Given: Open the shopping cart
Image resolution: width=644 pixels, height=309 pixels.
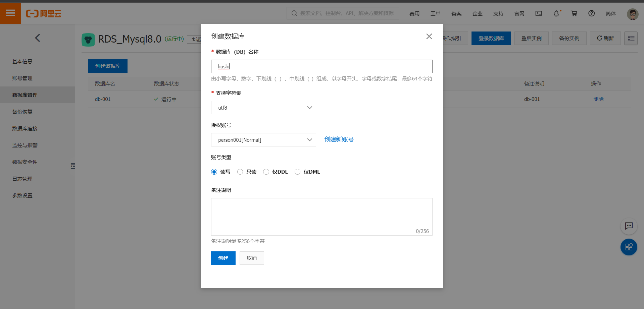Looking at the screenshot, I should (x=574, y=13).
